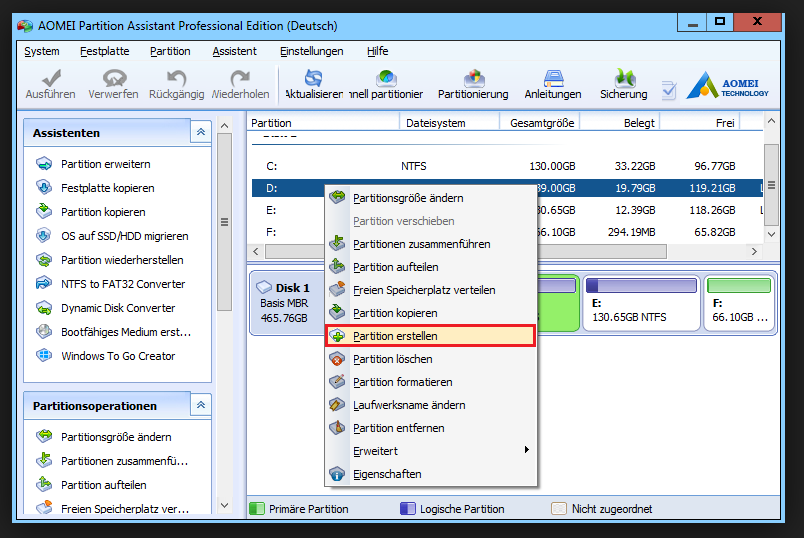Viewport: 804px width, 538px height.
Task: Open the Schnell partitionieren toolbar icon
Action: coord(386,78)
